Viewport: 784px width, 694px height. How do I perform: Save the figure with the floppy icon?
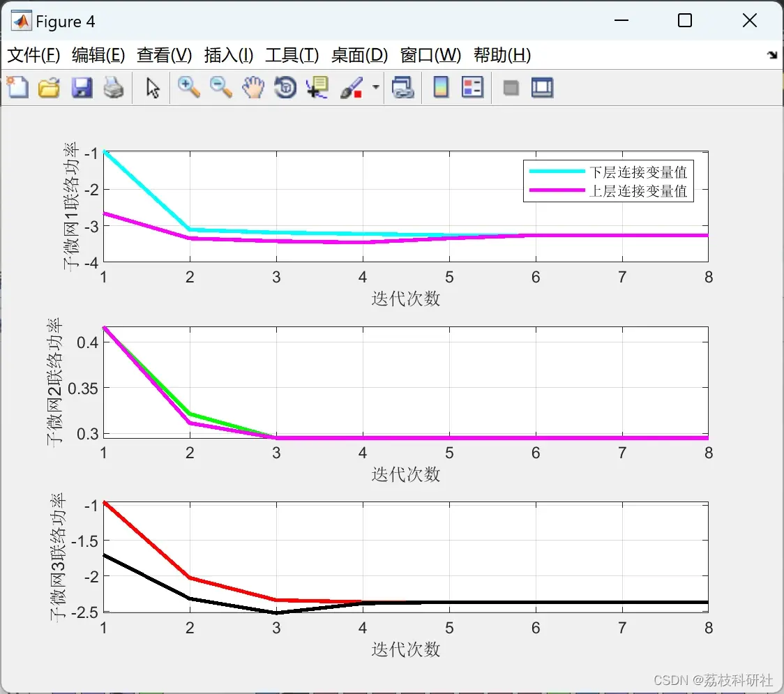pyautogui.click(x=82, y=87)
